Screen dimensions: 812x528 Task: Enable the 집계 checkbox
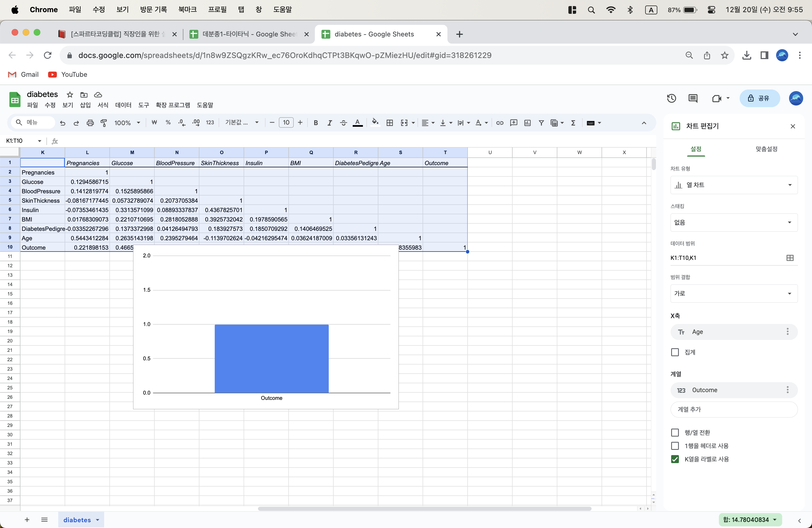coord(675,352)
